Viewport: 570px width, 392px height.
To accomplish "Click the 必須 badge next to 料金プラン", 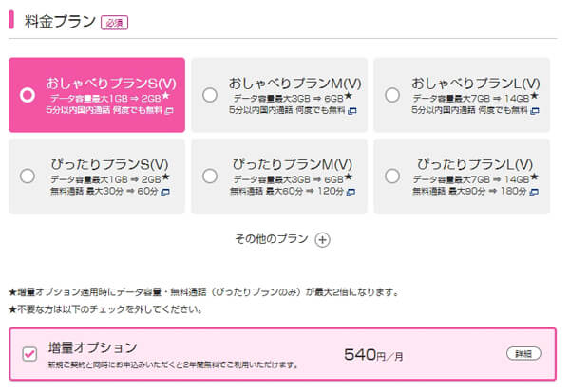I will click(x=115, y=23).
